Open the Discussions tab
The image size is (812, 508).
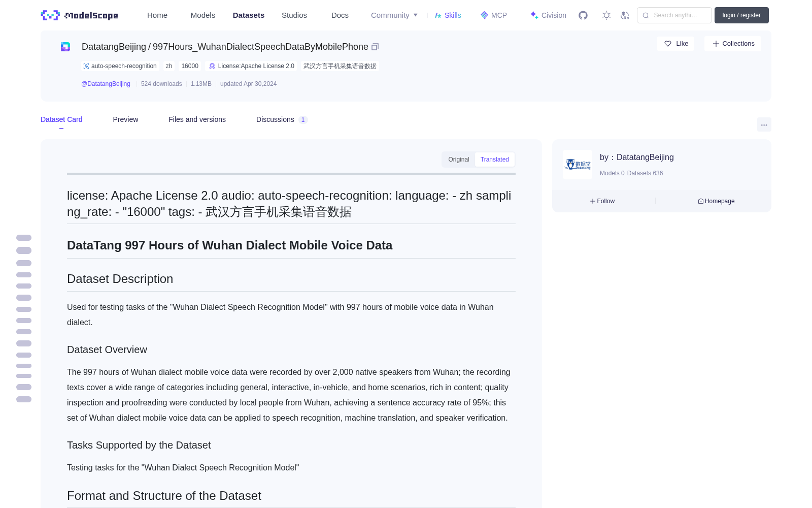282,119
